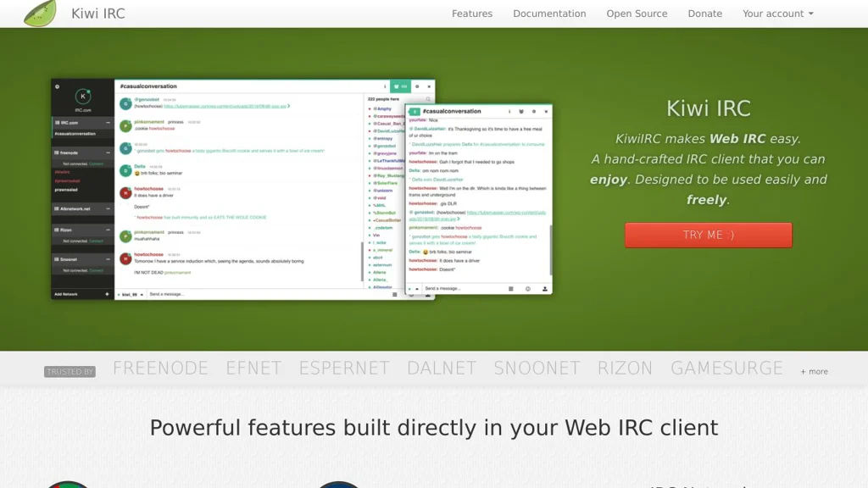Click the 'KiwiIRC makes Web IRC easy' tagline
The image size is (868, 488).
[708, 139]
